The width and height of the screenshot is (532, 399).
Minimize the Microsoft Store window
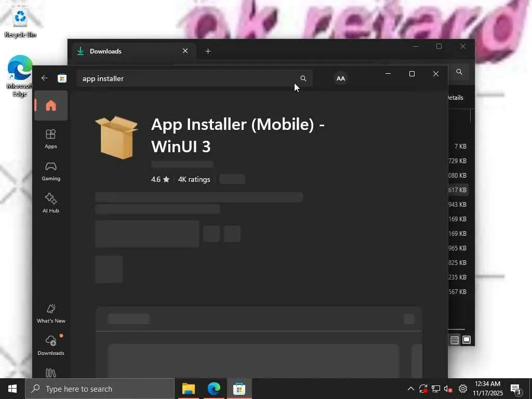(x=388, y=74)
